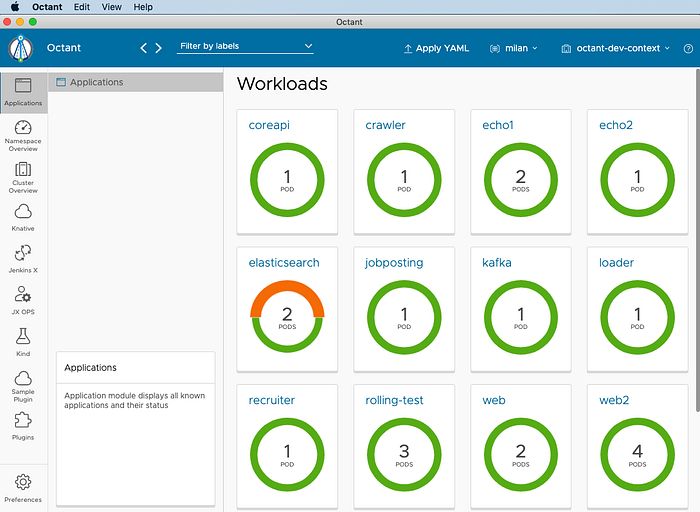The image size is (700, 512).
Task: Click the rolling-test three-pods donut
Action: pos(404,454)
